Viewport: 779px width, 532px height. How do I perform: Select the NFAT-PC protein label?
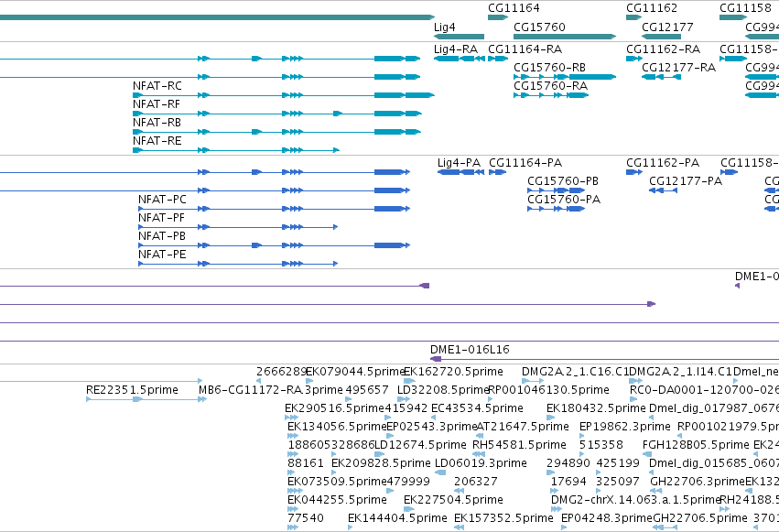coord(162,200)
